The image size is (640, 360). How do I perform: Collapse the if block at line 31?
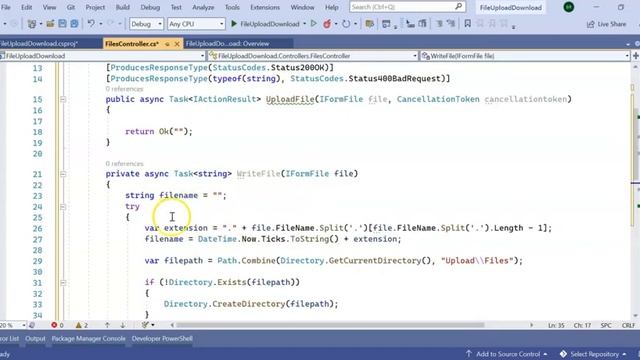[x=63, y=282]
